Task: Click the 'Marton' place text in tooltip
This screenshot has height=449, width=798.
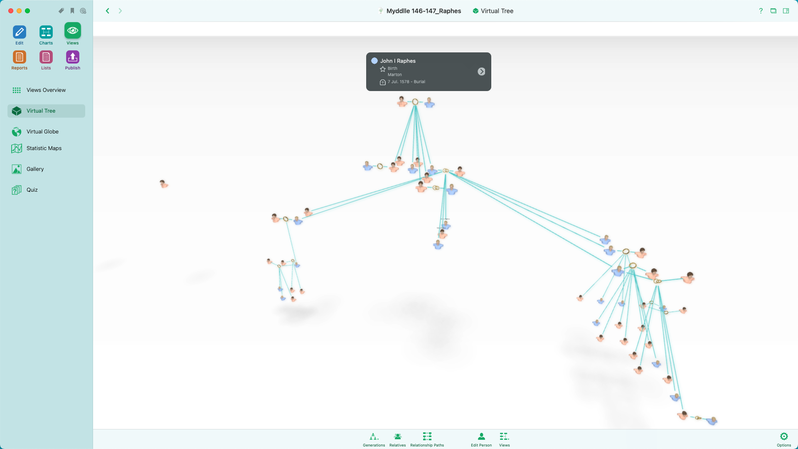Action: click(x=394, y=75)
